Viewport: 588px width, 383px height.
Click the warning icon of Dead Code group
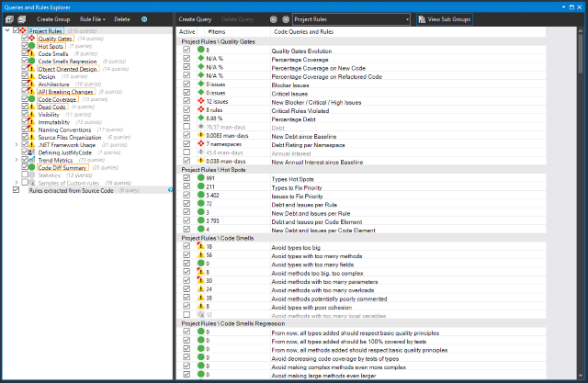(32, 107)
